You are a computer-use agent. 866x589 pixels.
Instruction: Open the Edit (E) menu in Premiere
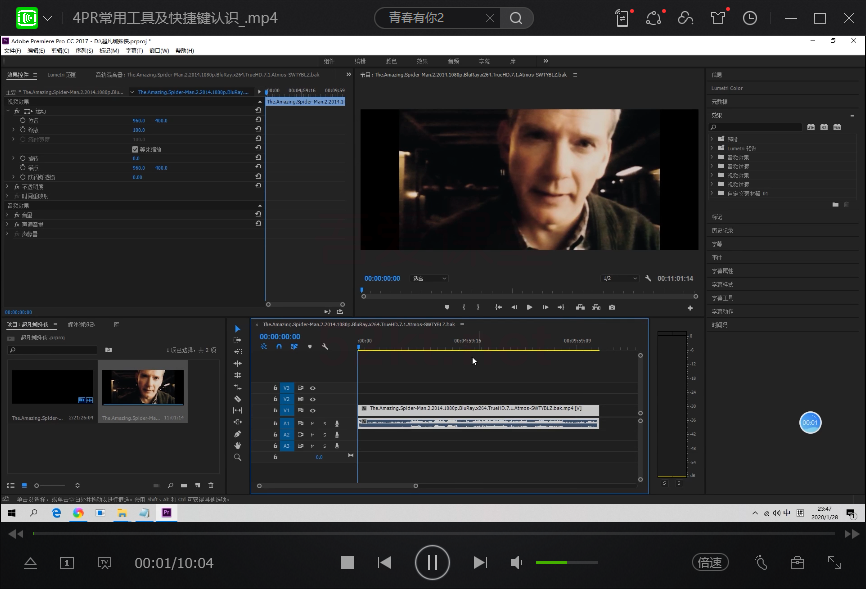(36, 51)
